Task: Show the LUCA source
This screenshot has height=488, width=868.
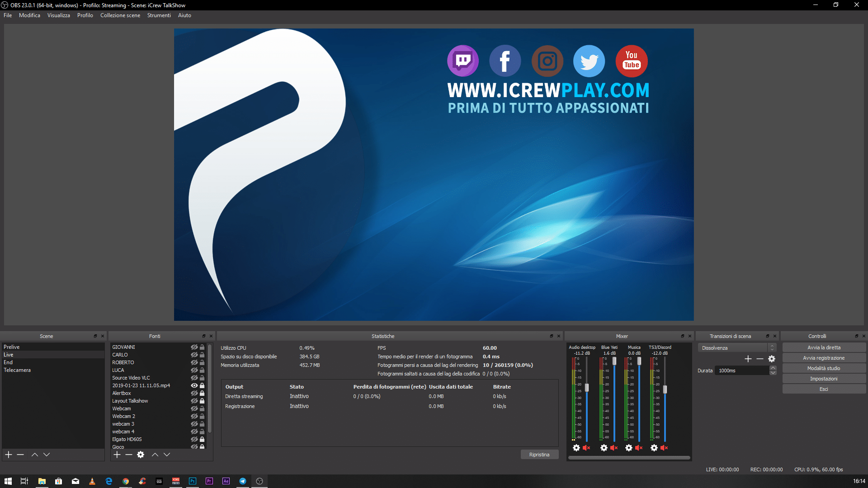Action: tap(194, 370)
